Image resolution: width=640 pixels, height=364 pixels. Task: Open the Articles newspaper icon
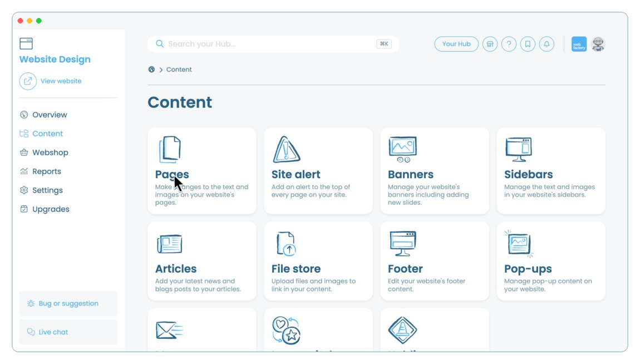(169, 244)
